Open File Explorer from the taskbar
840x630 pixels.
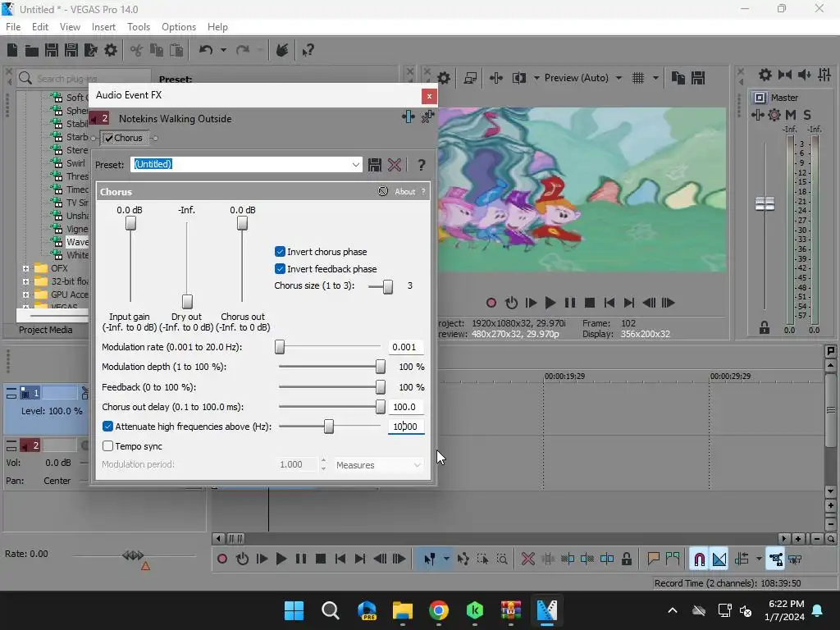click(402, 610)
